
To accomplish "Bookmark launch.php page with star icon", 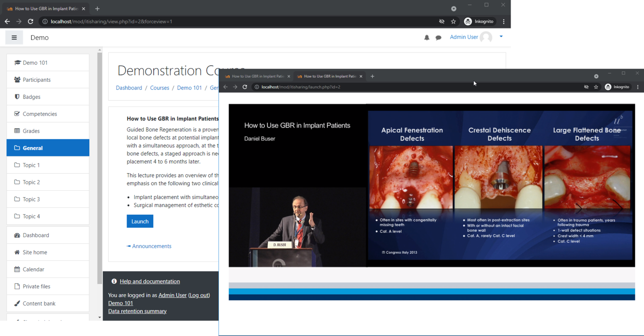I will [596, 87].
